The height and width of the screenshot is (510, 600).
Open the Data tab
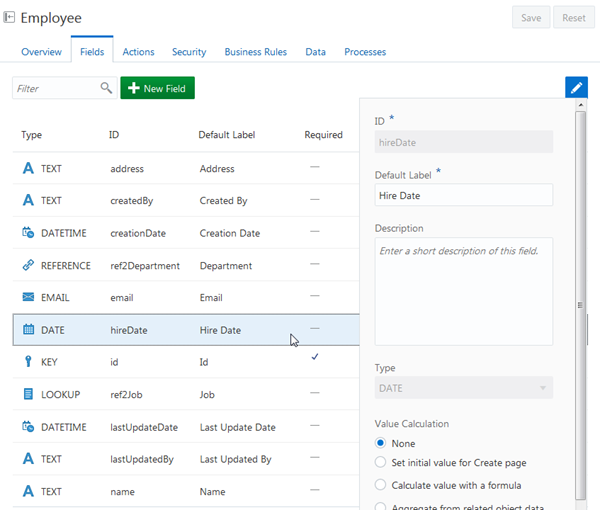tap(315, 52)
